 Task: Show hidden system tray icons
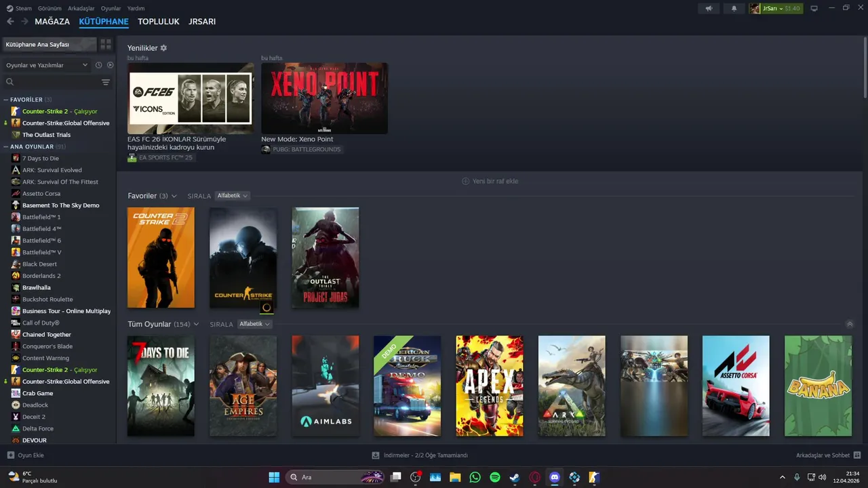(x=783, y=477)
